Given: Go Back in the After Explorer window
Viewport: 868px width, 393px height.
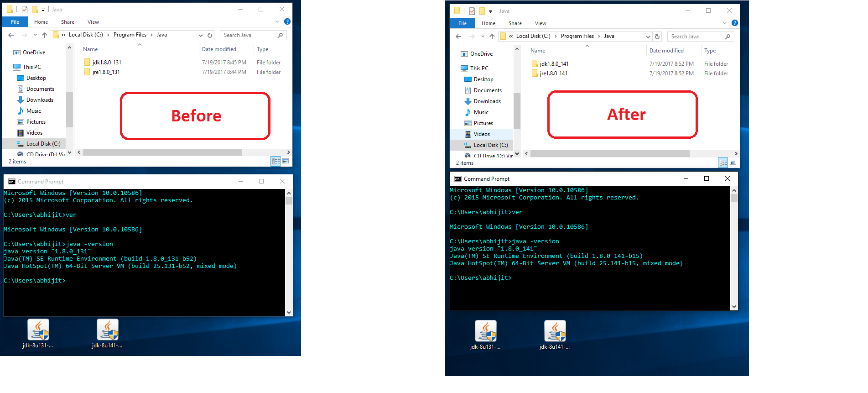Looking at the screenshot, I should point(459,37).
